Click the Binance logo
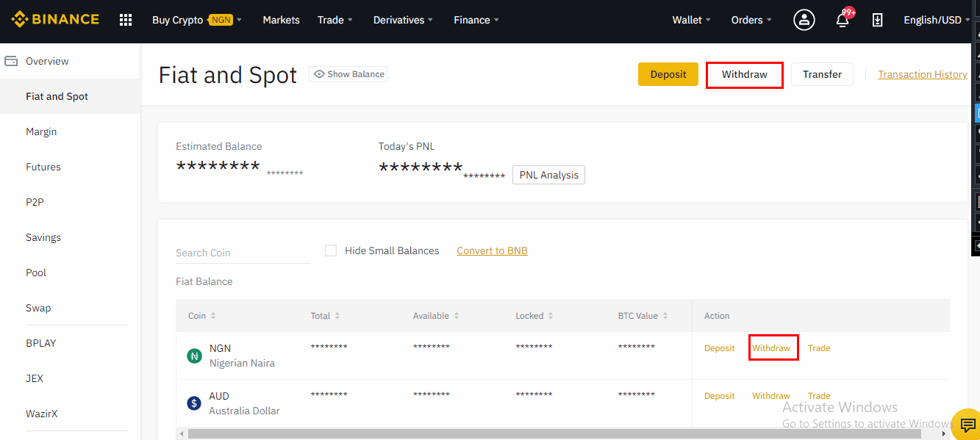 (55, 19)
